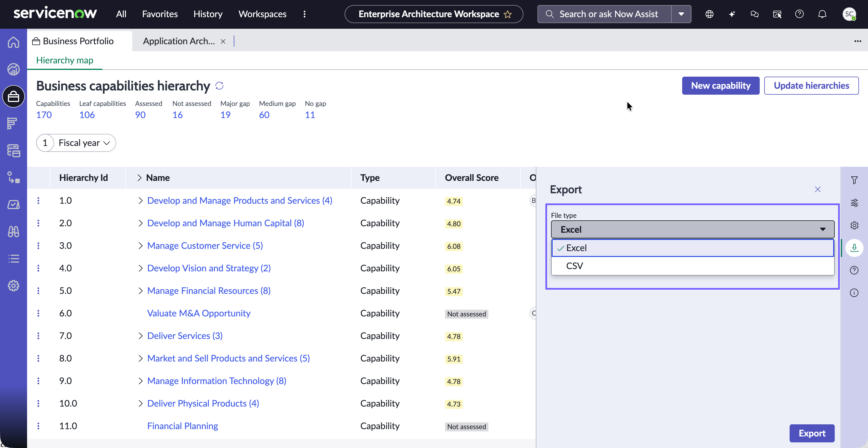Open the right panel gear settings icon
This screenshot has width=868, height=448.
854,225
